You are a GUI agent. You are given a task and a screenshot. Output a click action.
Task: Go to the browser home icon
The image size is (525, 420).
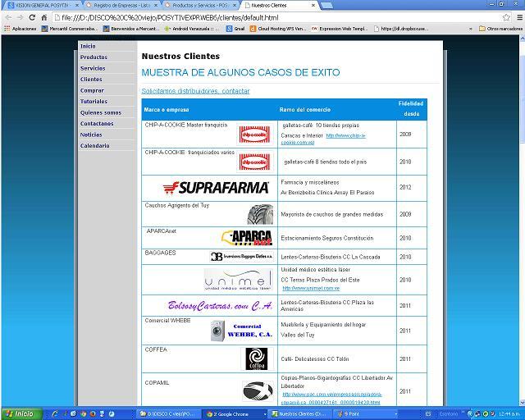(x=44, y=17)
